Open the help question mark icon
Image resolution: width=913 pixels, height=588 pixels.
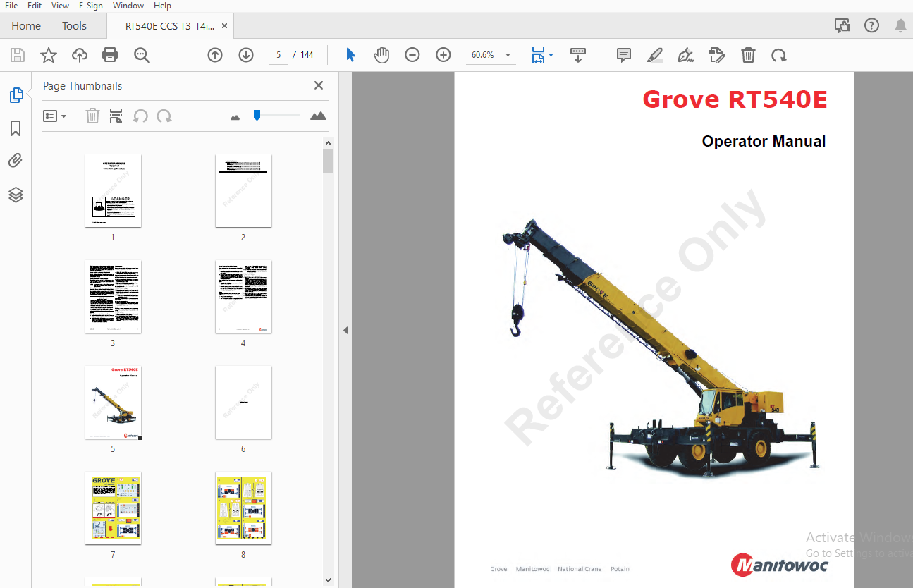tap(871, 26)
